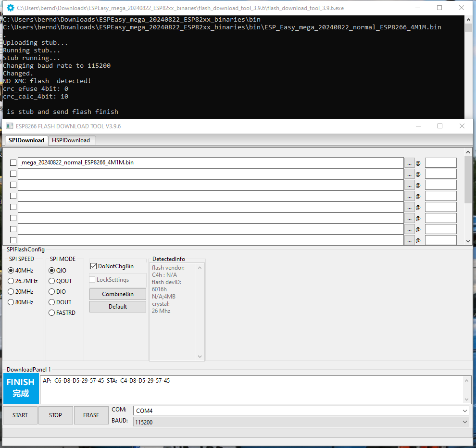The height and width of the screenshot is (448, 476).
Task: Click the CombineBin button
Action: coord(118,294)
